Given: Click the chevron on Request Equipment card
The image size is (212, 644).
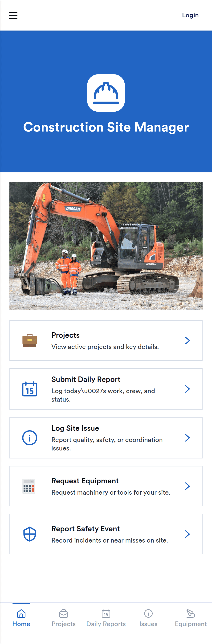Looking at the screenshot, I should [x=187, y=486].
